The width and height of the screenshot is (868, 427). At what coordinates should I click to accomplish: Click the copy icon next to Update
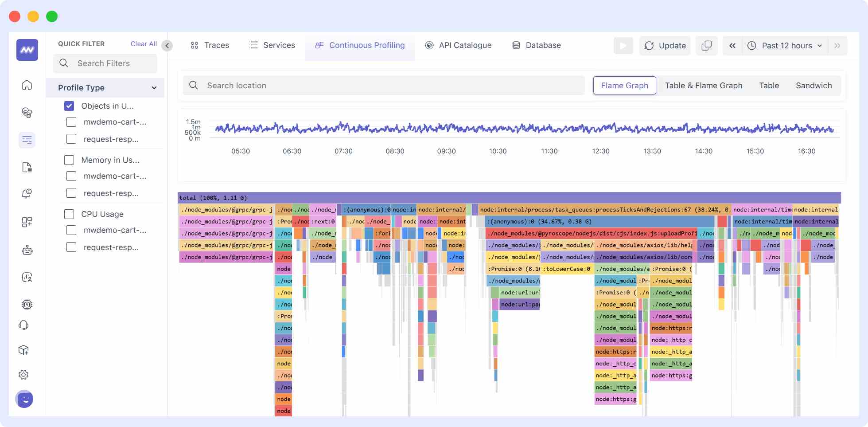pos(706,46)
